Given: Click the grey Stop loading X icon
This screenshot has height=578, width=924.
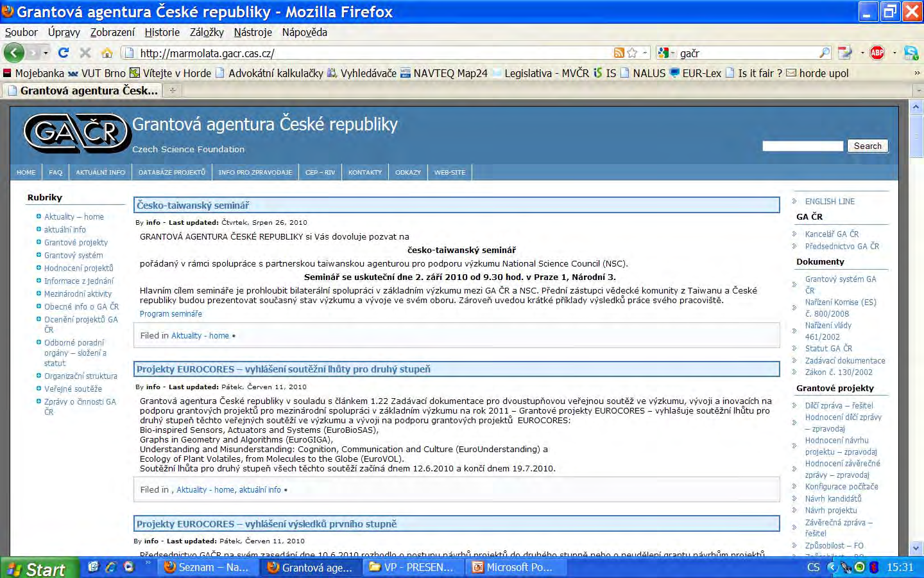Looking at the screenshot, I should pos(85,53).
